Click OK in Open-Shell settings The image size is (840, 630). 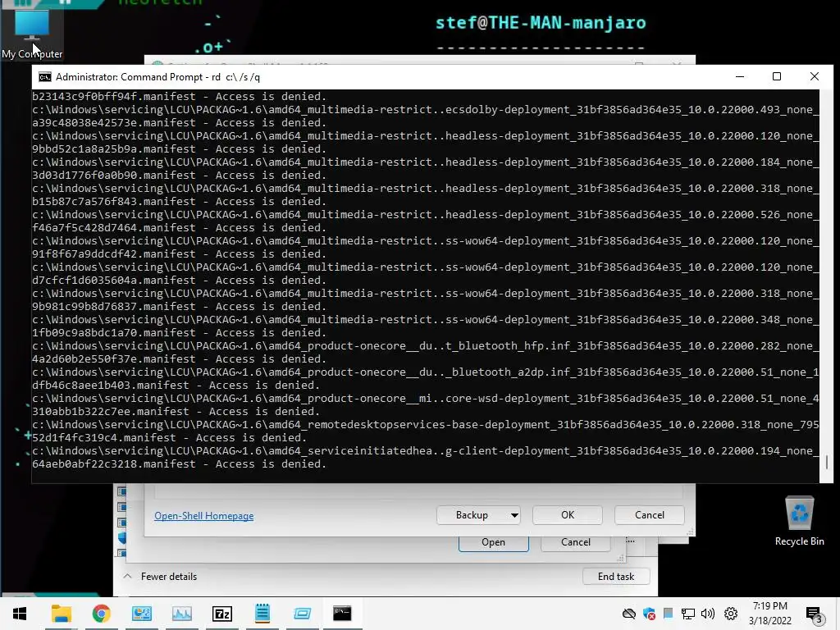pos(568,515)
